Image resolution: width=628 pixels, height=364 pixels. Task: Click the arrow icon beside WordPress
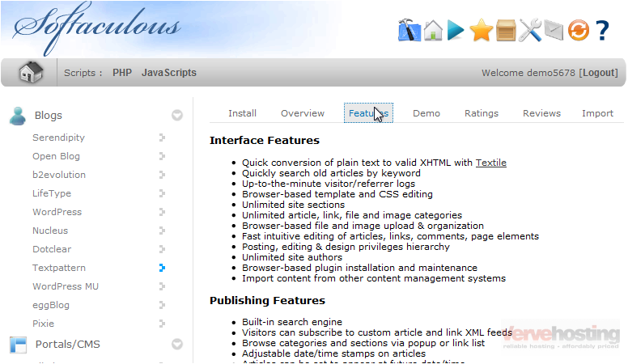click(162, 212)
